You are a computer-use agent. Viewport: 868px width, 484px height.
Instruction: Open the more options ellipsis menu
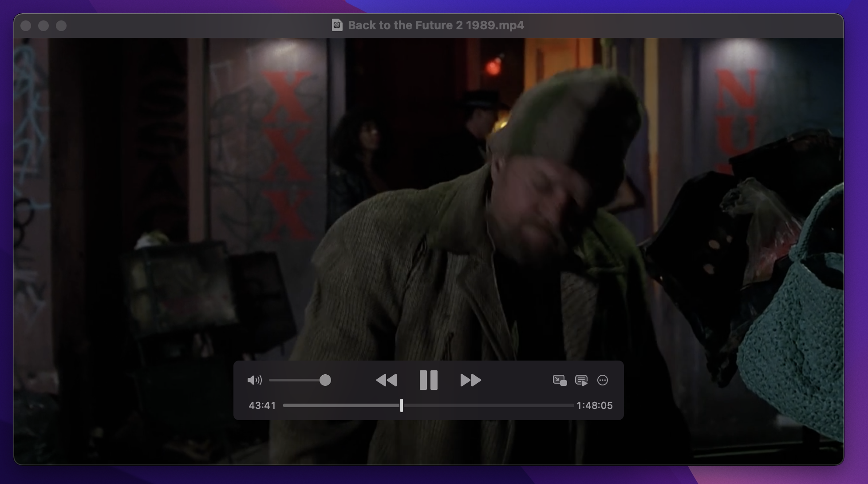(x=603, y=380)
